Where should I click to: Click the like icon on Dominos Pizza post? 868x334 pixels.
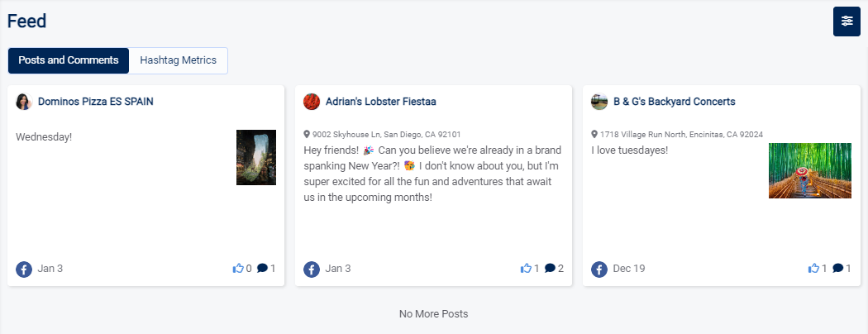pyautogui.click(x=238, y=269)
